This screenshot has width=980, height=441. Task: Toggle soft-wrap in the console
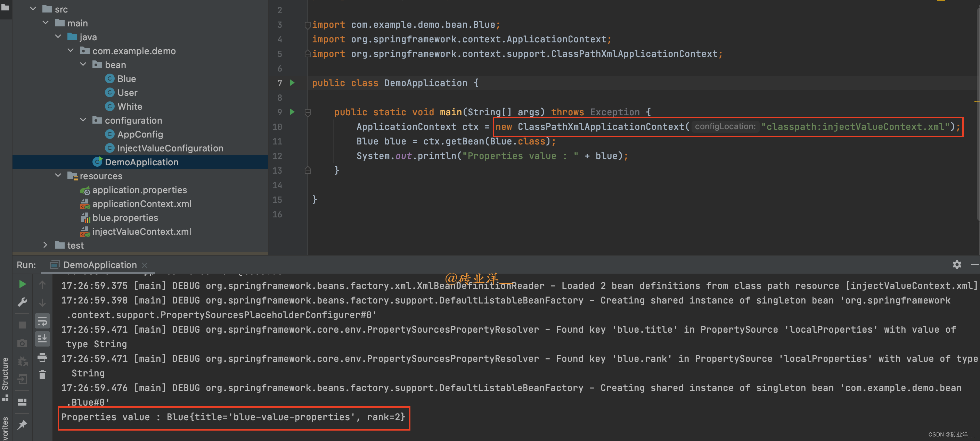coord(42,322)
